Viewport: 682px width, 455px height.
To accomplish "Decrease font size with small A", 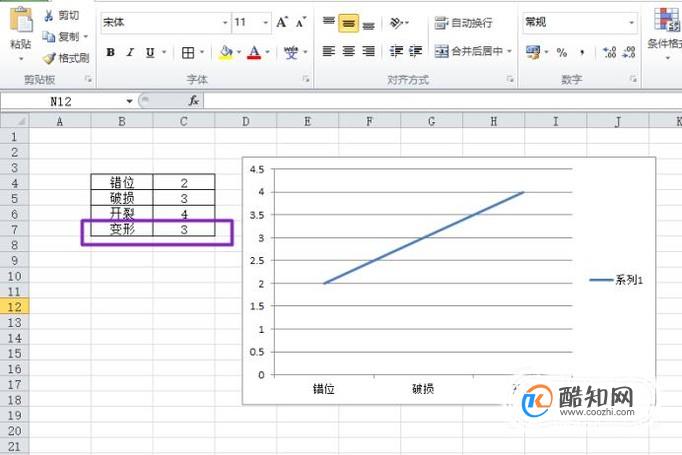I will tap(301, 22).
